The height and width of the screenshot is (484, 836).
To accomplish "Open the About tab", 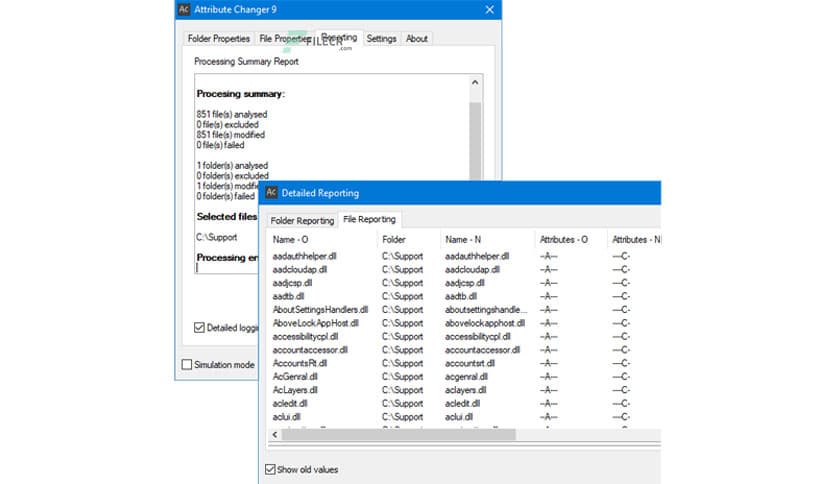I will [x=416, y=38].
